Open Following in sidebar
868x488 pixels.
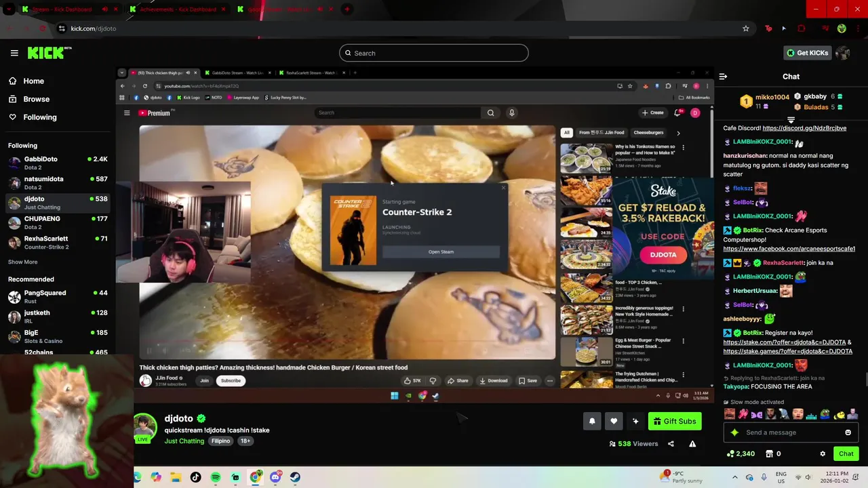click(33, 117)
